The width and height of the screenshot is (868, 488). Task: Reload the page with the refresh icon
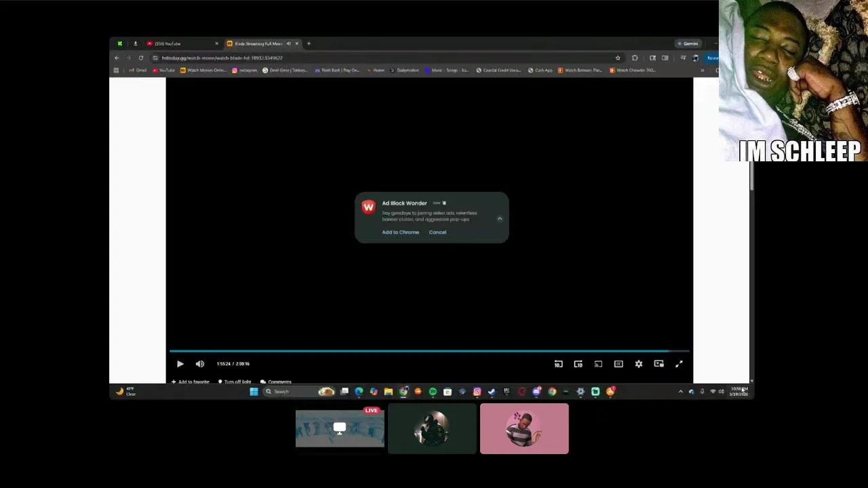pos(141,58)
